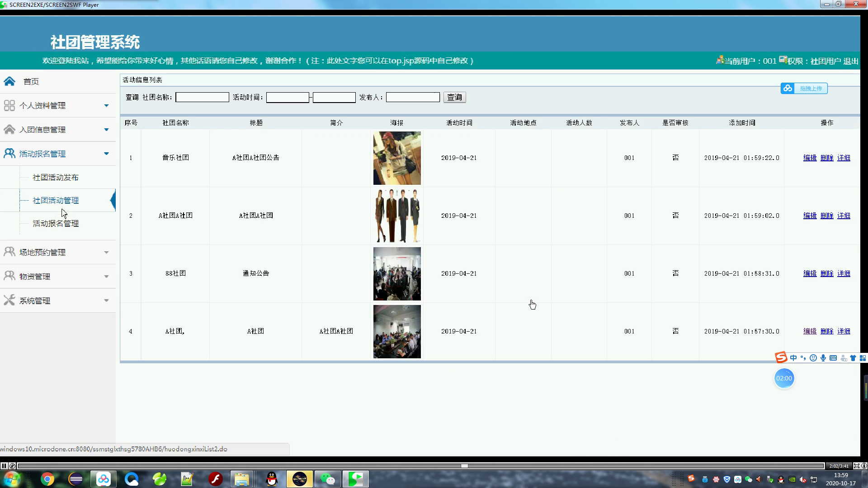Viewport: 868px width, 488px height.
Task: Click the Sogou emoji face icon
Action: click(x=813, y=358)
